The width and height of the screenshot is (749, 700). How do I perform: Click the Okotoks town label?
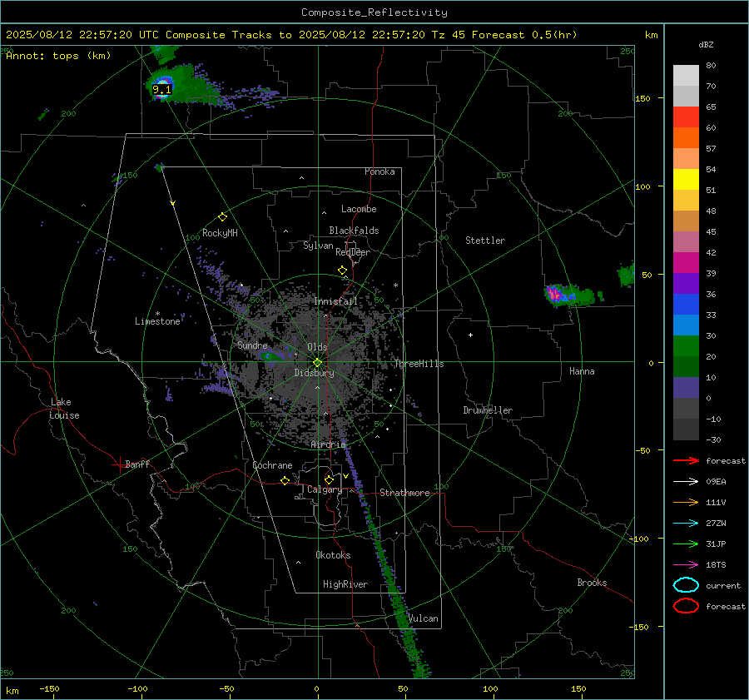tap(333, 555)
